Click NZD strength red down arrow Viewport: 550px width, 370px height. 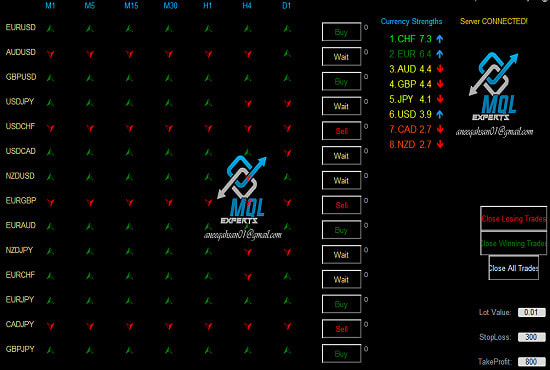pos(440,144)
